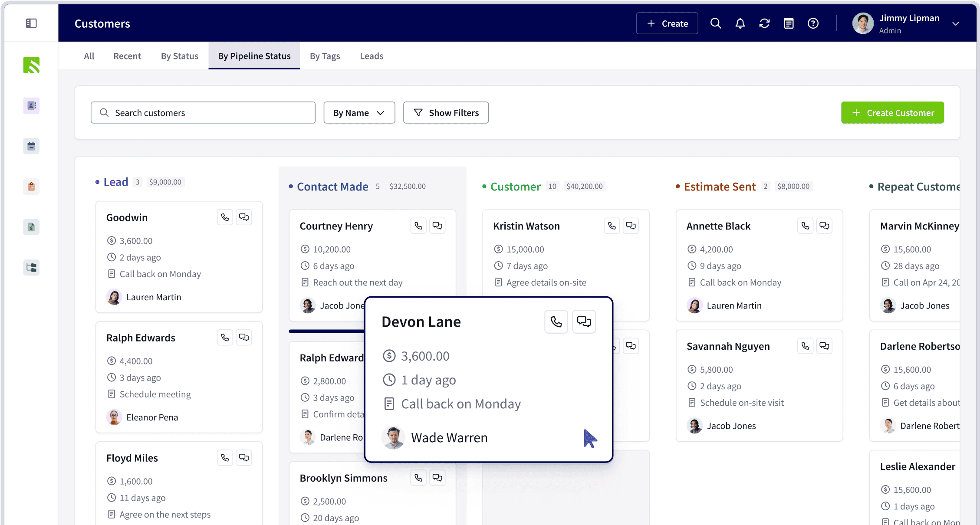Click the Show Filters button

pyautogui.click(x=446, y=113)
